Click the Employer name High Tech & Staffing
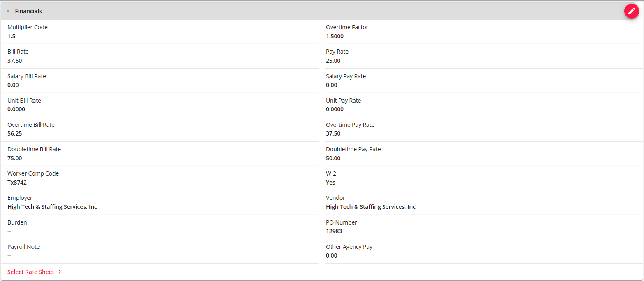This screenshot has width=644, height=281. [x=52, y=207]
